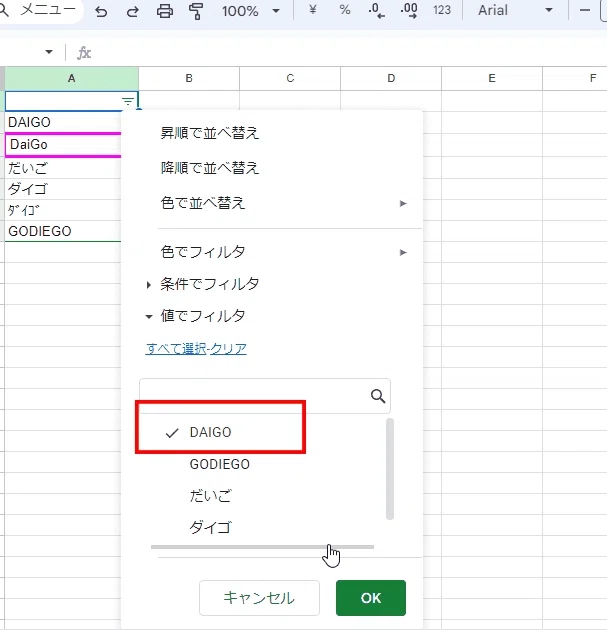Format as percent with % icon
This screenshot has width=607, height=630.
345,10
